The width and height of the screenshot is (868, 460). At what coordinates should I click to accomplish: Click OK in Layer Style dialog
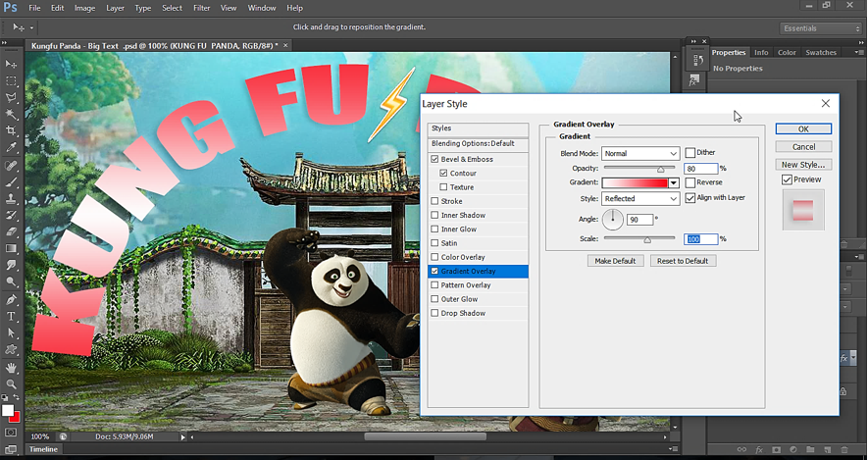tap(803, 129)
